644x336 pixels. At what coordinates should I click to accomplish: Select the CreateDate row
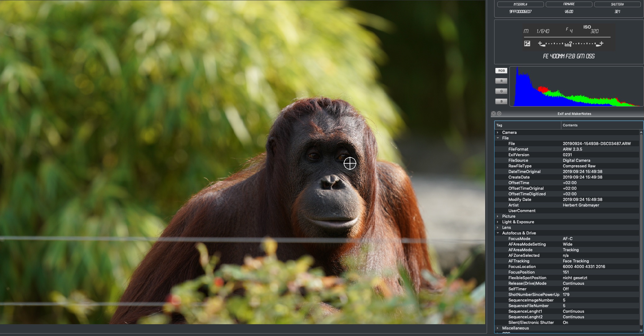[567, 177]
